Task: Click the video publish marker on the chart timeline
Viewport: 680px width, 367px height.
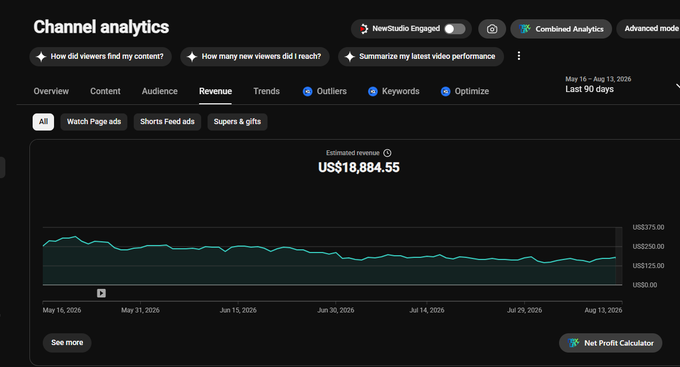Action: pos(101,293)
